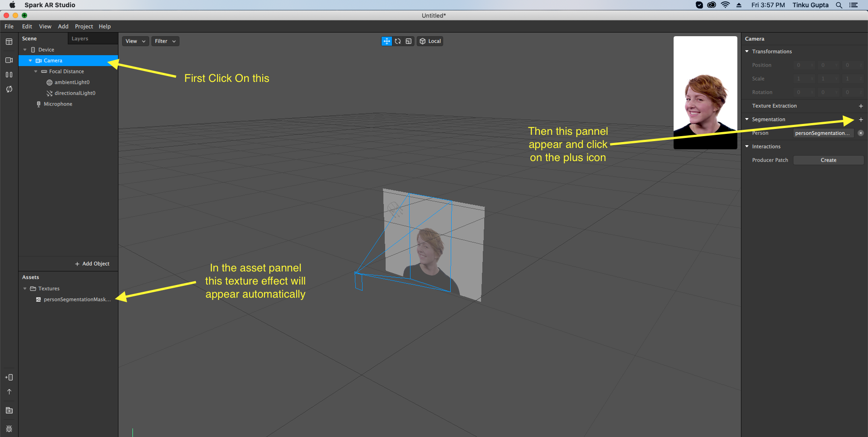This screenshot has width=868, height=437.
Task: Click the simulator preview thumbnail
Action: click(x=705, y=93)
